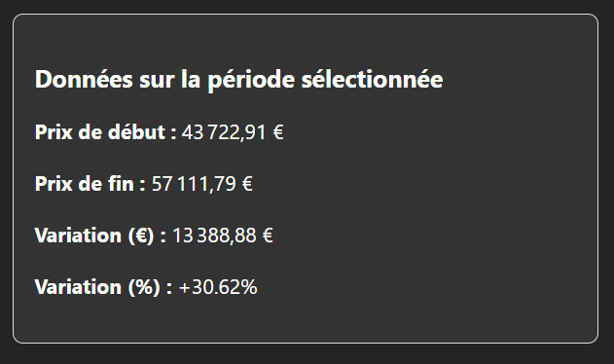The width and height of the screenshot is (614, 364).
Task: Select the "Variation (€) :" label
Action: point(100,236)
